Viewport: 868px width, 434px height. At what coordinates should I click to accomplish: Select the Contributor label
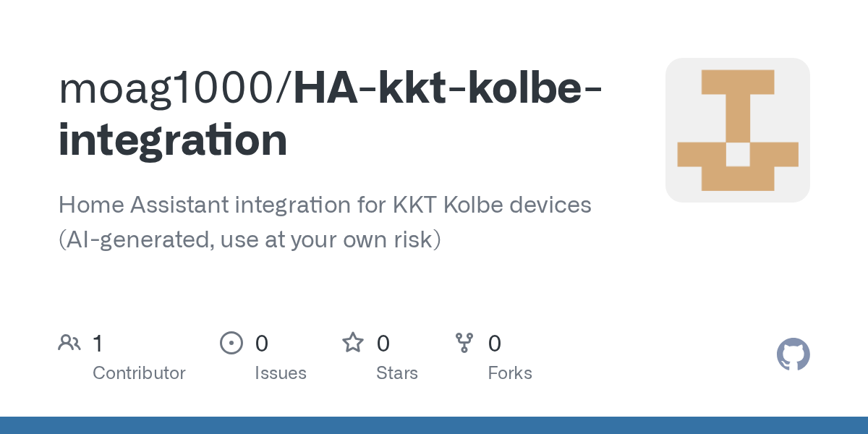click(x=139, y=373)
